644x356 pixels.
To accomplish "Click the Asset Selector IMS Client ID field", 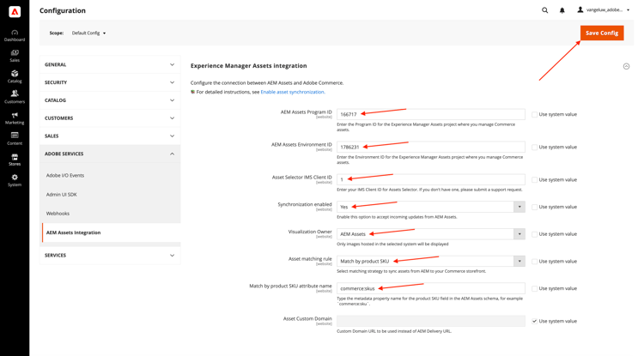I will point(431,179).
